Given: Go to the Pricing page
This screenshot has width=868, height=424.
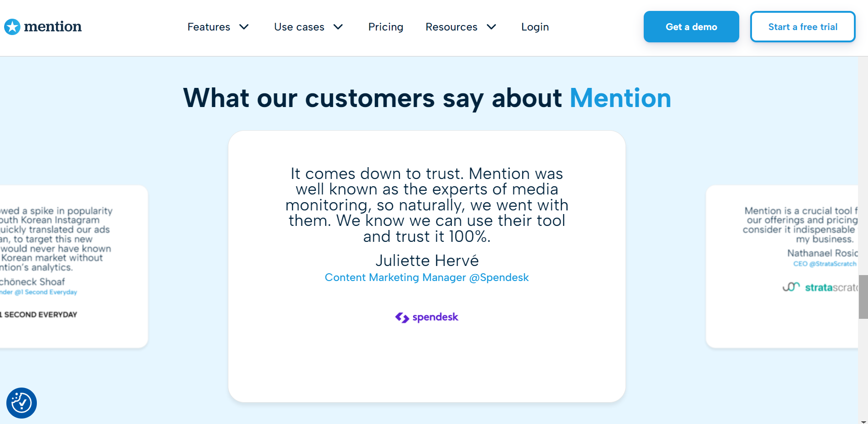Looking at the screenshot, I should (x=386, y=27).
